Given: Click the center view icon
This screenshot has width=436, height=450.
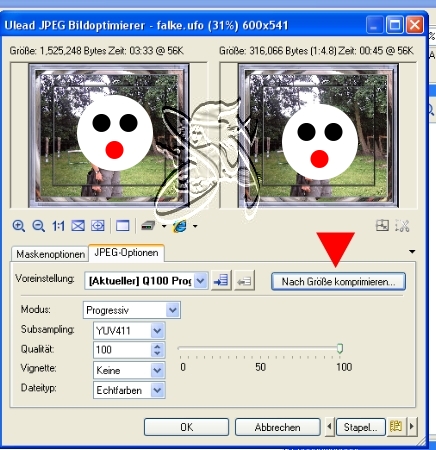Looking at the screenshot, I should [x=98, y=226].
